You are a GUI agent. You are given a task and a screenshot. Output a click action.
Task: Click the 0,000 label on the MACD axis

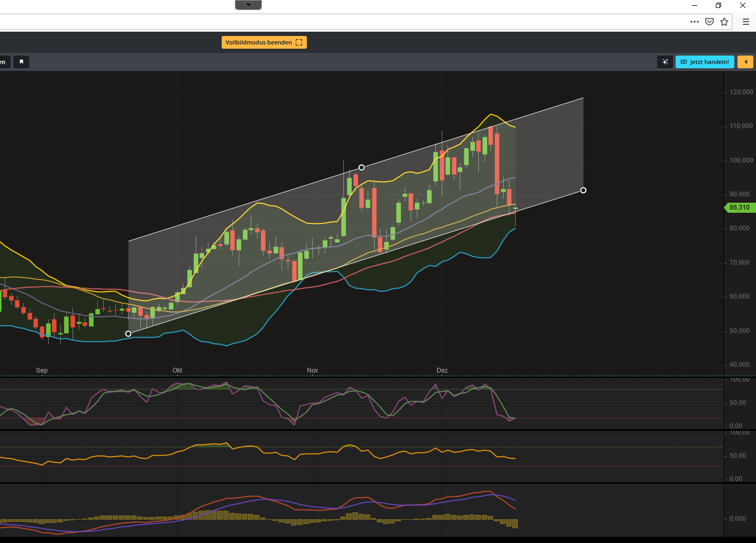point(737,519)
